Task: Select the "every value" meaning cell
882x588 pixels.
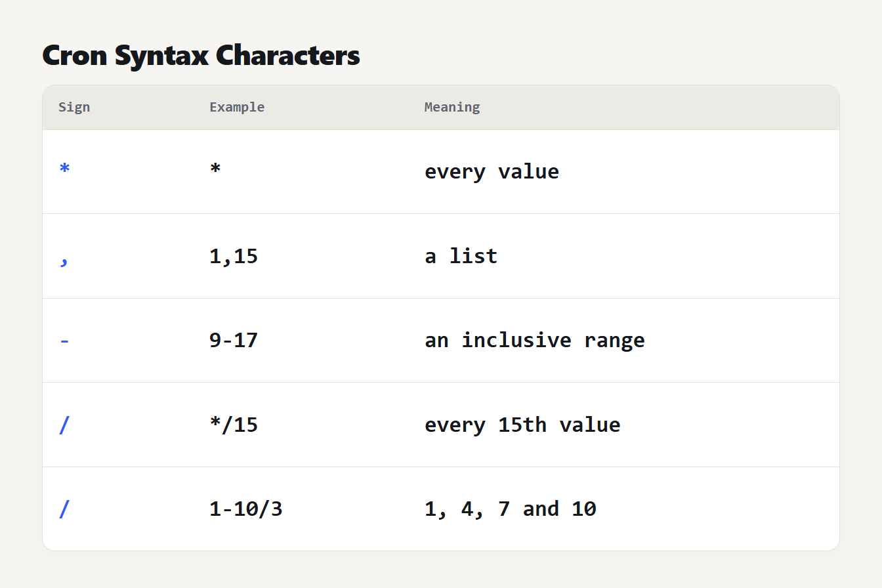Action: point(492,171)
